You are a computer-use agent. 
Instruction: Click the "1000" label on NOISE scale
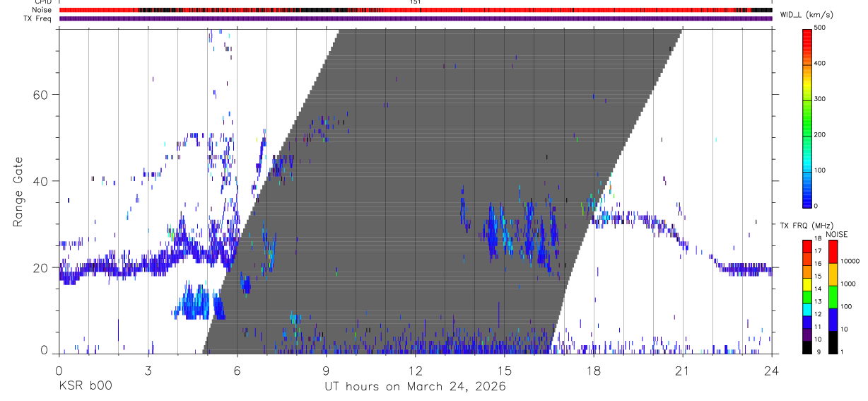848,284
